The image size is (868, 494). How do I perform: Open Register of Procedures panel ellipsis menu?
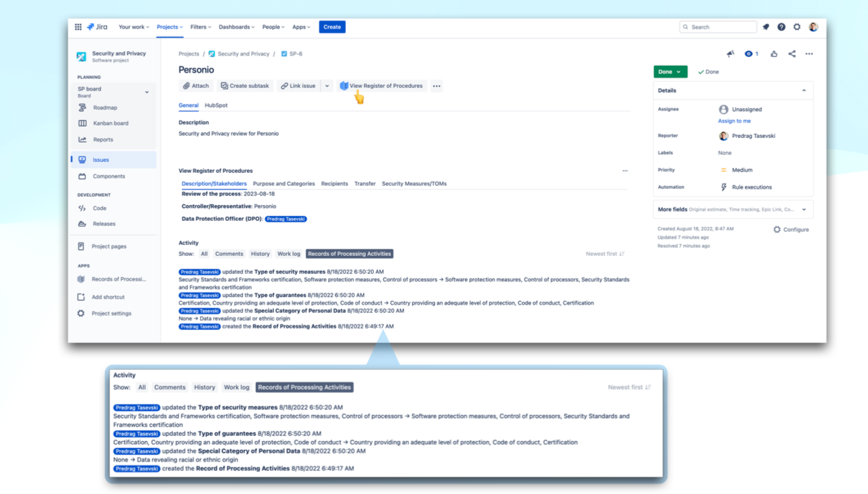(x=624, y=171)
